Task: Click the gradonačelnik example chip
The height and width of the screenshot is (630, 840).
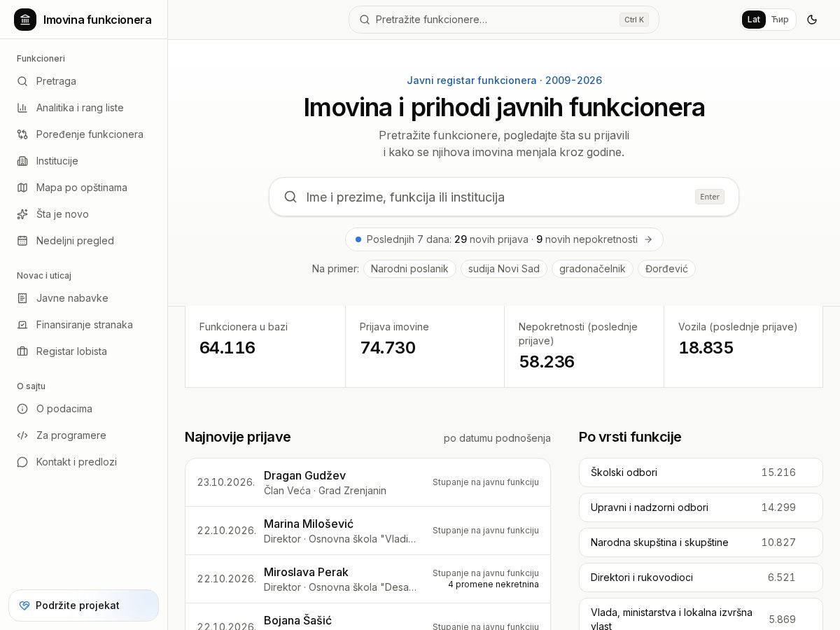Action: click(592, 269)
